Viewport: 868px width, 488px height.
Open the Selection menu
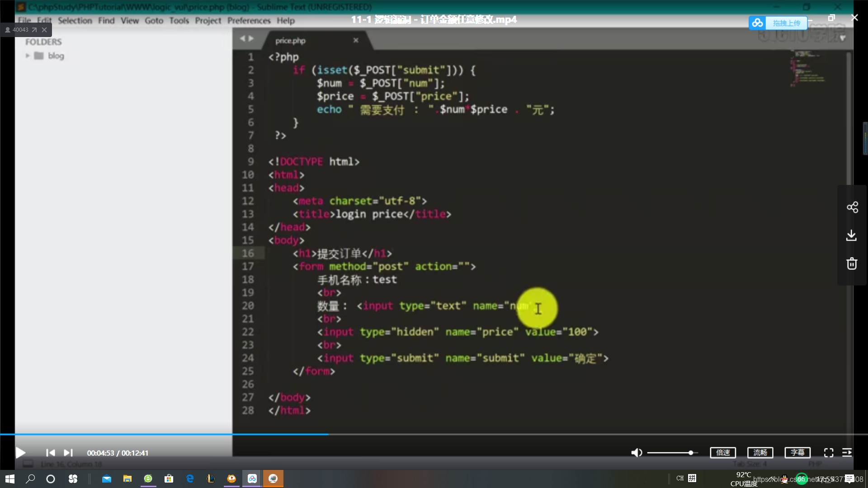coord(75,20)
